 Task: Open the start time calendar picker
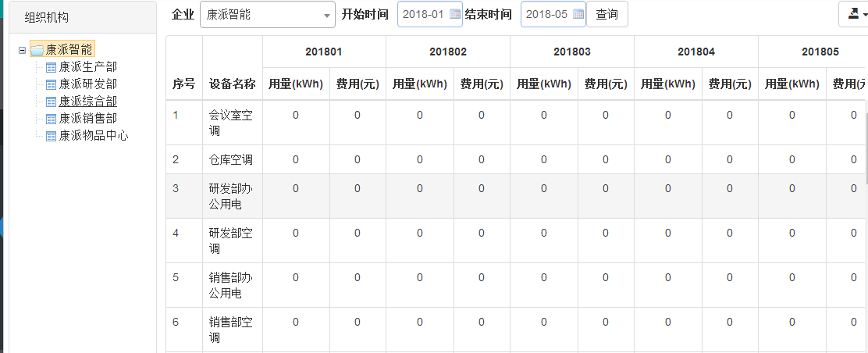click(455, 14)
